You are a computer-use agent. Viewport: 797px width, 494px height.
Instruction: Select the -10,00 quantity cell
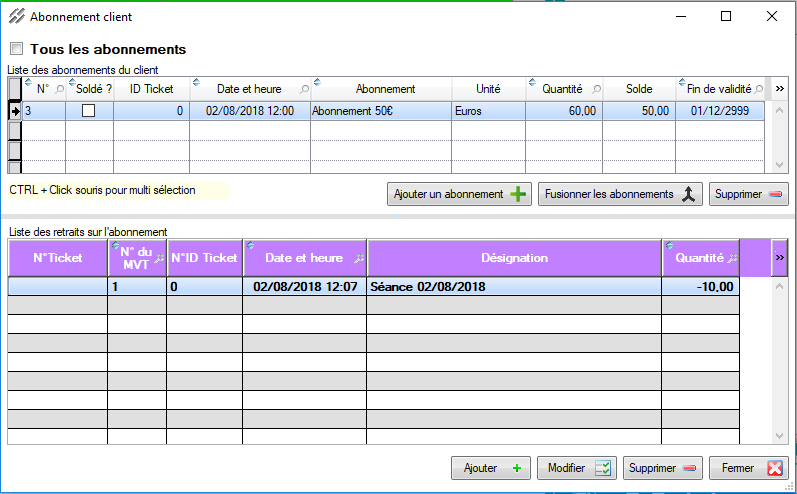[700, 287]
